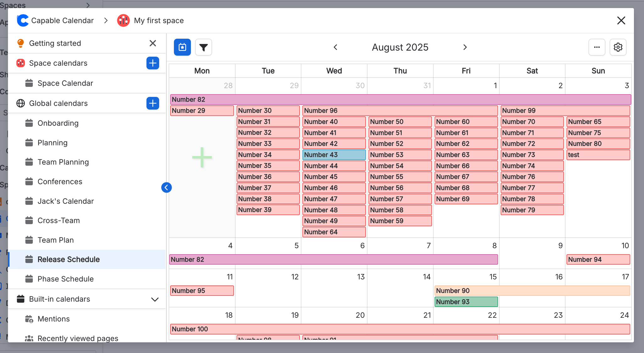Screen dimensions: 644x353
Task: Click the Capable Calendar logo
Action: 23,20
